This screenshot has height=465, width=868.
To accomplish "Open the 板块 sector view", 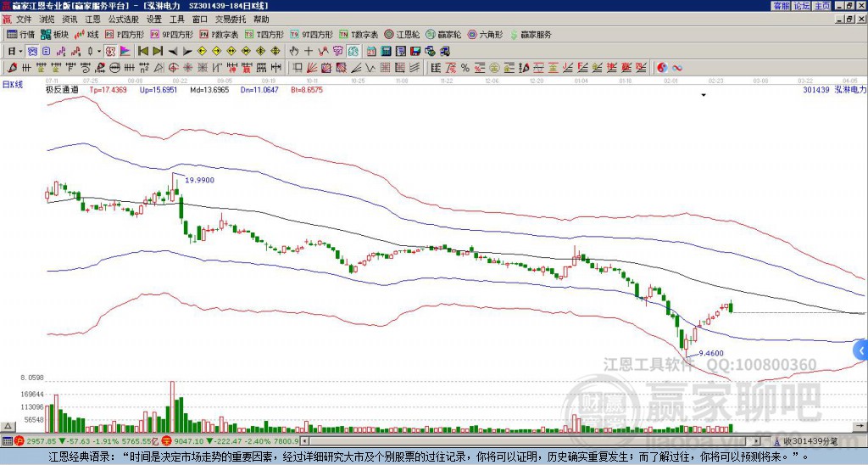I will pyautogui.click(x=55, y=34).
